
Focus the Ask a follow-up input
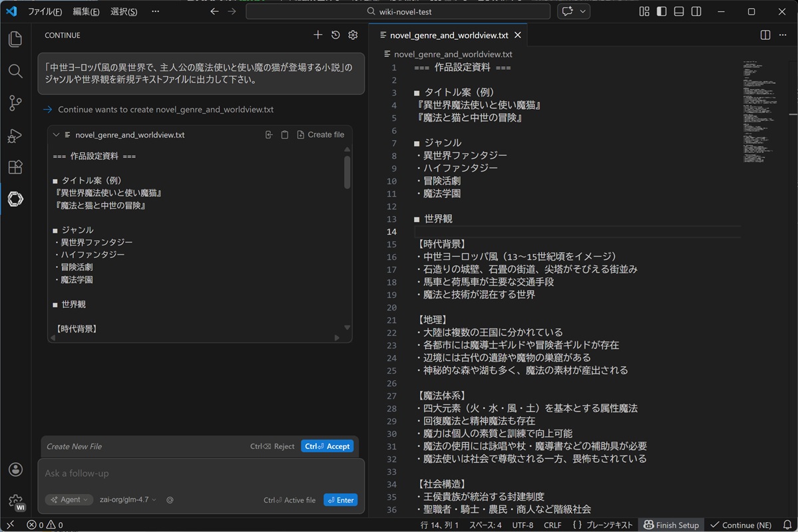[200, 473]
